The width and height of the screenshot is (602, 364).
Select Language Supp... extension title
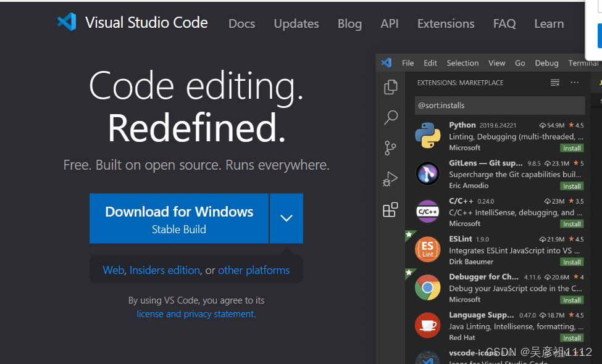[x=482, y=315]
